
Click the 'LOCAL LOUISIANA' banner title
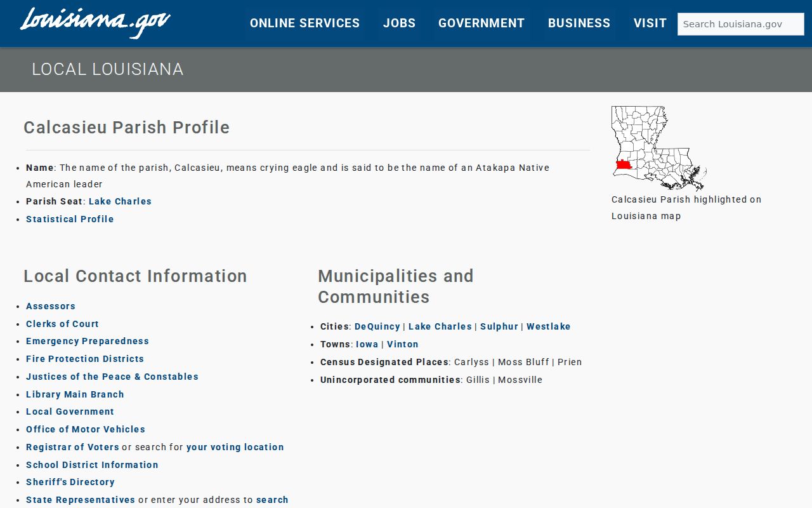pos(108,69)
